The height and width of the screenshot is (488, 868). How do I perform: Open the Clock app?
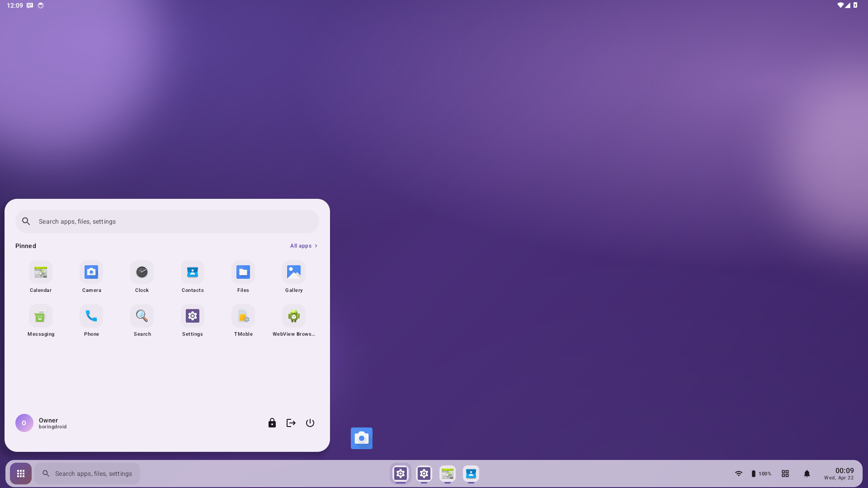[142, 272]
